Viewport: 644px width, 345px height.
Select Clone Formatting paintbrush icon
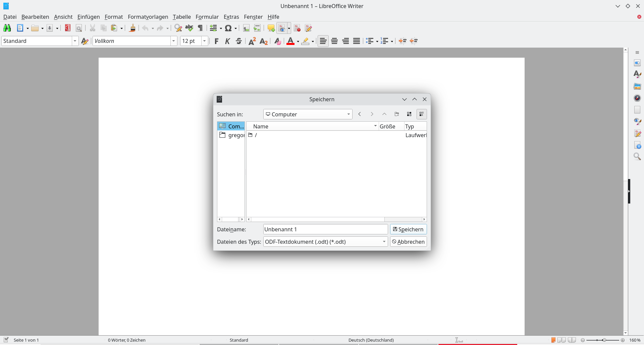132,28
